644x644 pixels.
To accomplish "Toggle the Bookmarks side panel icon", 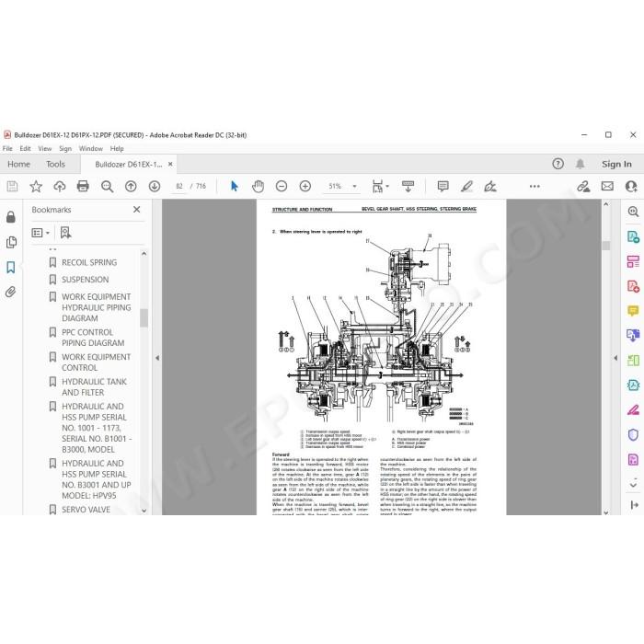I will coord(11,268).
